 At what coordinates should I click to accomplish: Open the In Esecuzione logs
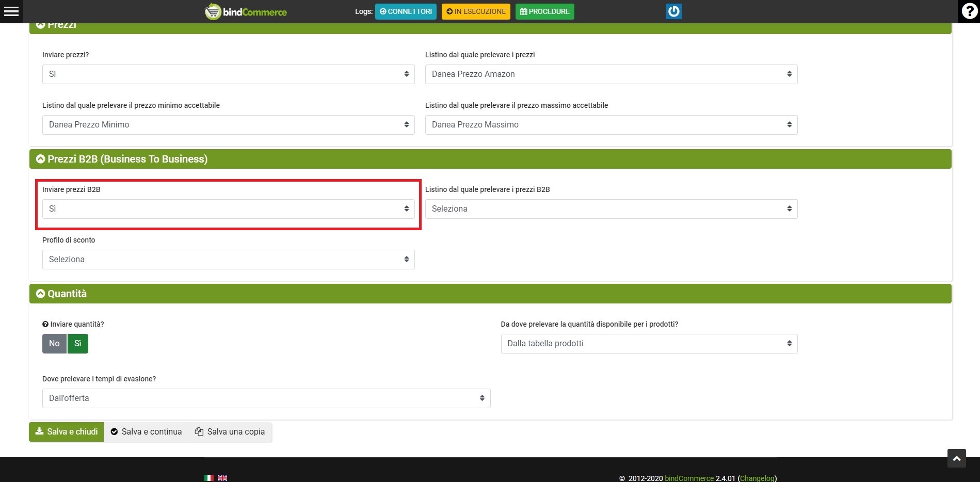476,11
